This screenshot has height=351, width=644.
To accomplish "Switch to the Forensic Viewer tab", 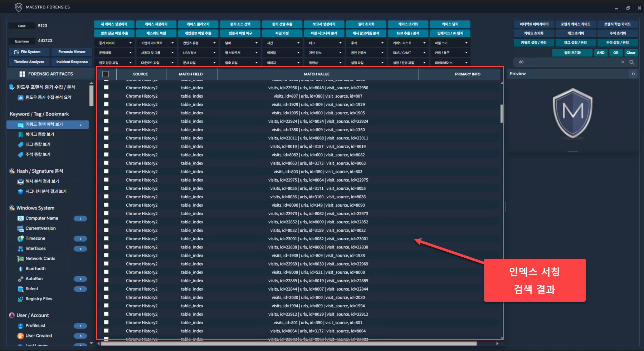I will pos(72,52).
